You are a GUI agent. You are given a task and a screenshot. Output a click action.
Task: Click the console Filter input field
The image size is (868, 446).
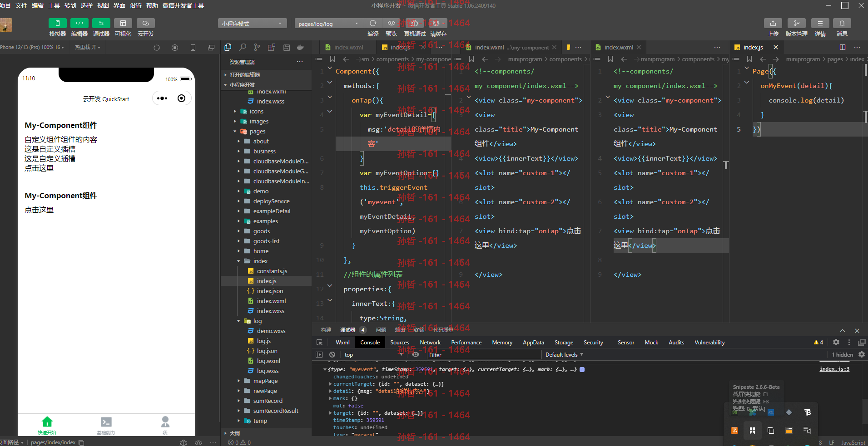[x=484, y=355]
